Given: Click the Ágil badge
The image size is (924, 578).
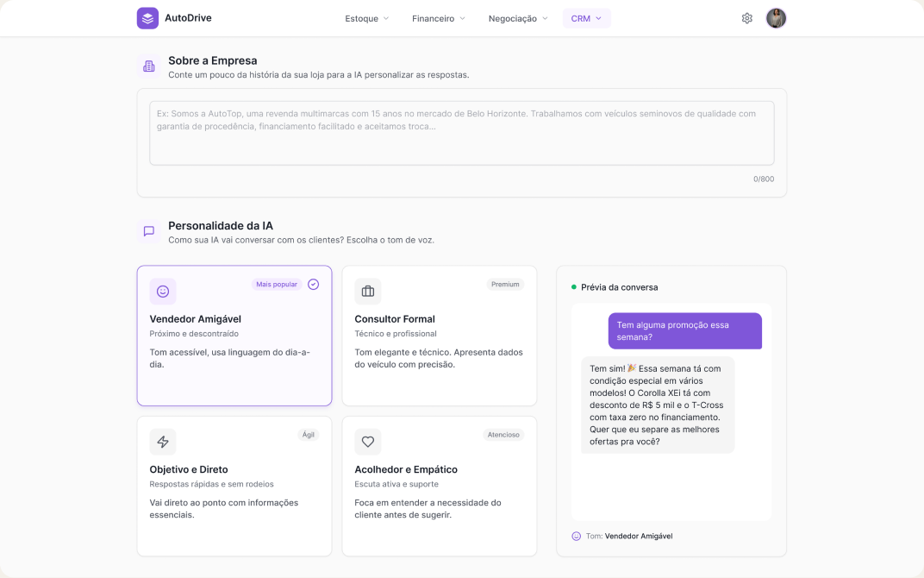Looking at the screenshot, I should point(309,435).
